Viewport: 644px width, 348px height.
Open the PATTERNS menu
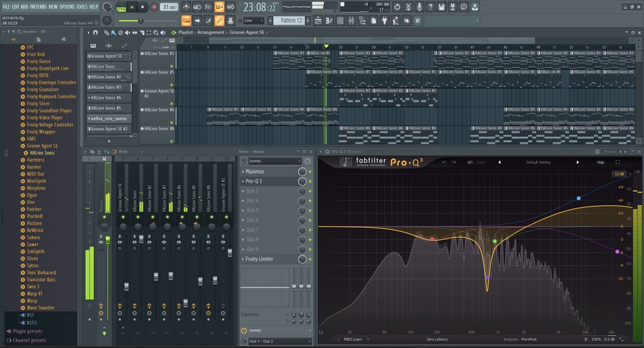click(x=38, y=7)
